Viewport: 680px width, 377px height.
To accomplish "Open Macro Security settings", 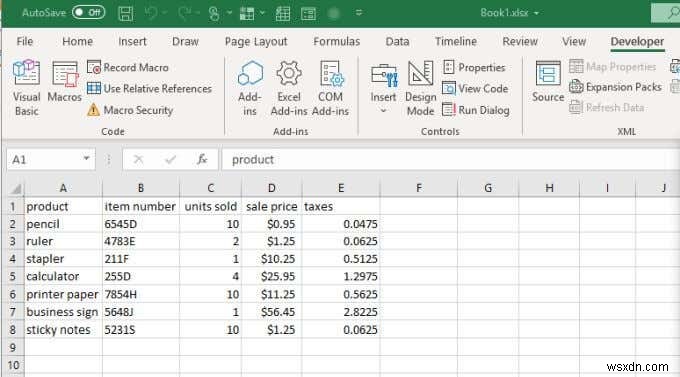I will [130, 110].
